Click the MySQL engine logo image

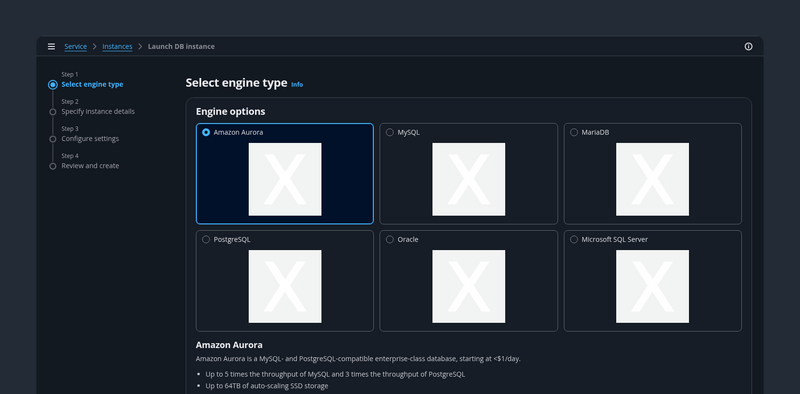pyautogui.click(x=468, y=179)
